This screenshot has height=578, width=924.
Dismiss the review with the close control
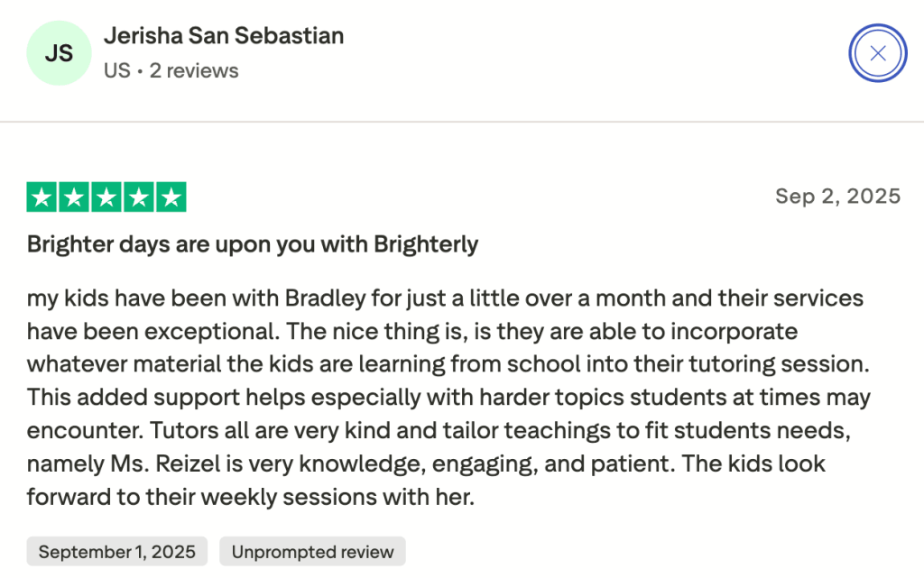tap(877, 52)
